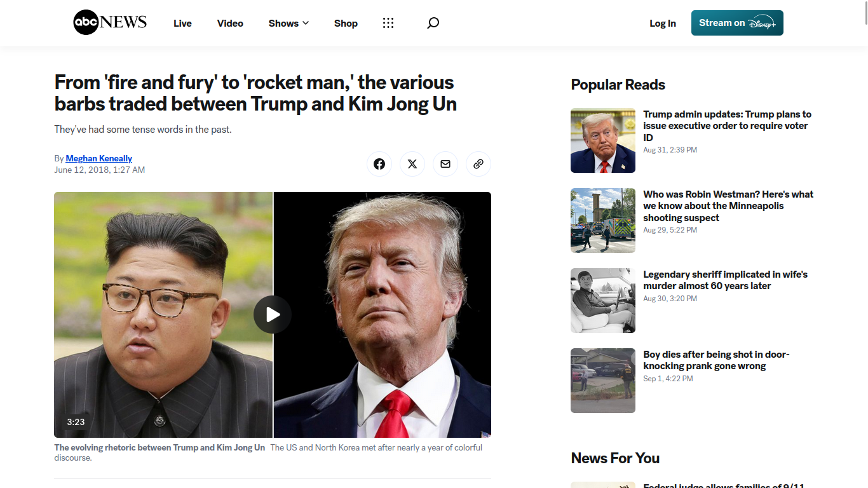Open author Meghan Keneally's page
The height and width of the screenshot is (488, 868).
click(x=99, y=158)
